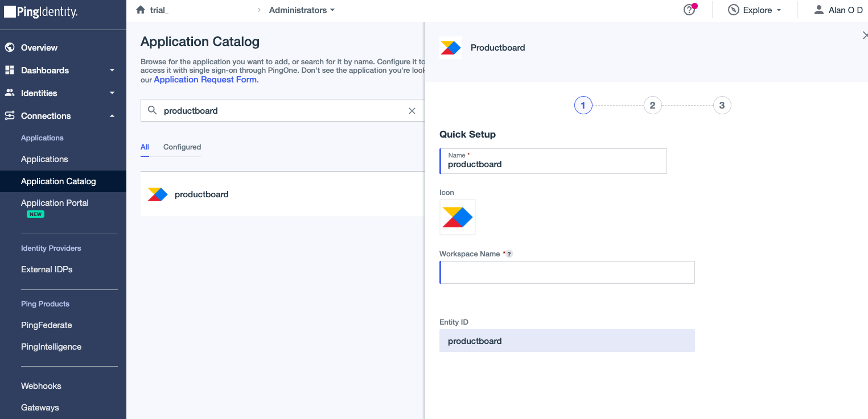Click the user profile avatar icon
Screen dimensions: 868x419
[x=819, y=10]
